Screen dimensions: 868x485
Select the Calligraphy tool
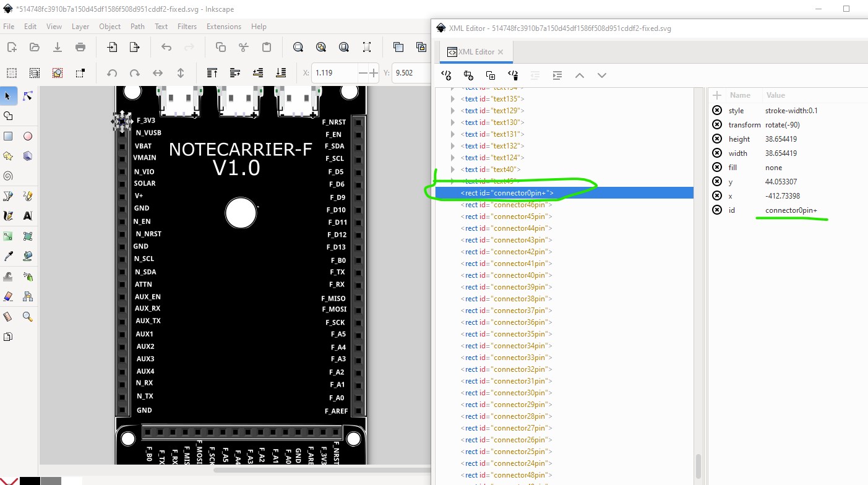click(x=8, y=216)
